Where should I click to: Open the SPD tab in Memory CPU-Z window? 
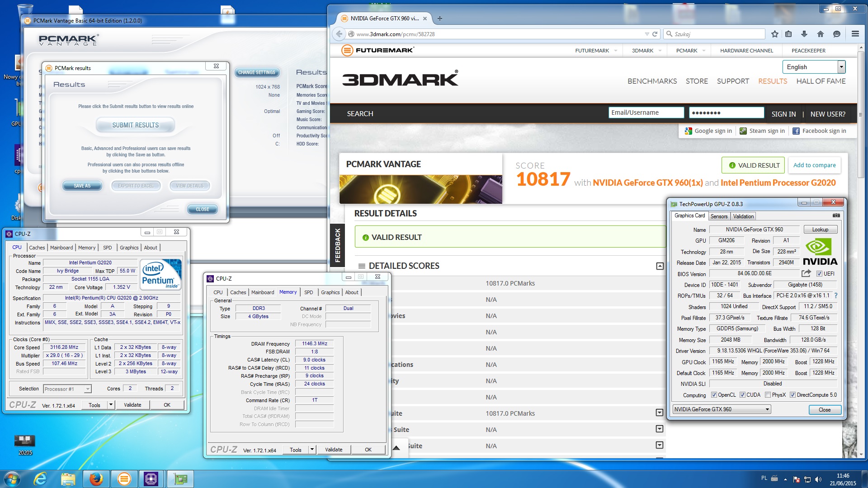(x=308, y=292)
